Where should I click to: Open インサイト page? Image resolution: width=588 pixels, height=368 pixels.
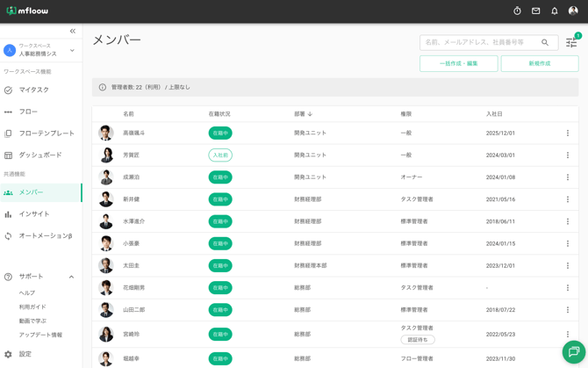tap(41, 214)
